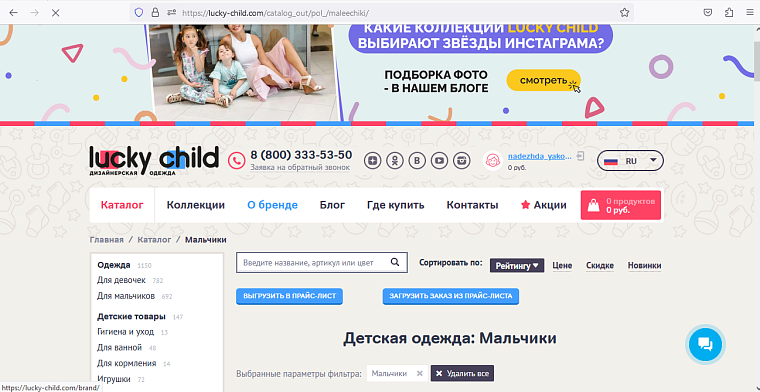The width and height of the screenshot is (760, 392).
Task: Remove the Мальчики filter tag cross
Action: tap(420, 374)
